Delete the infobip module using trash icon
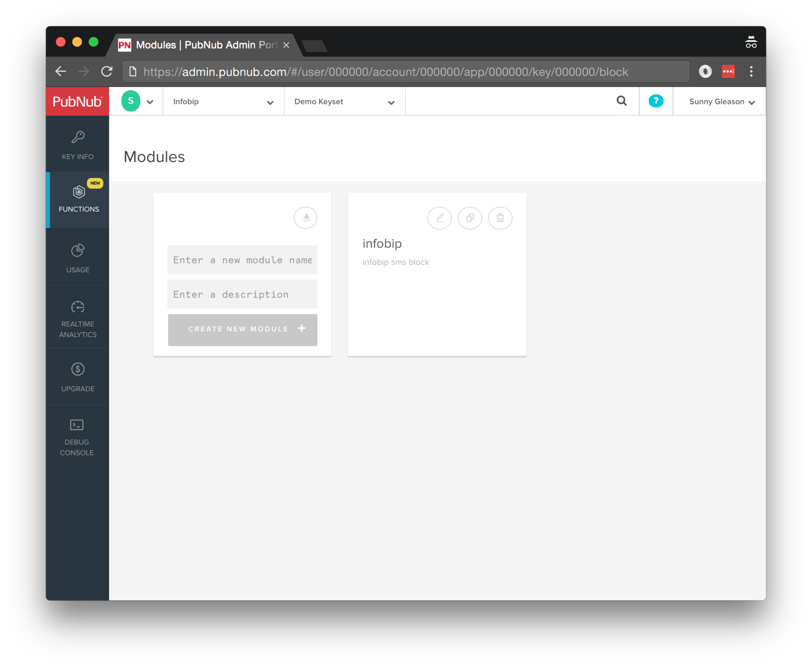This screenshot has width=812, height=666. pos(500,218)
